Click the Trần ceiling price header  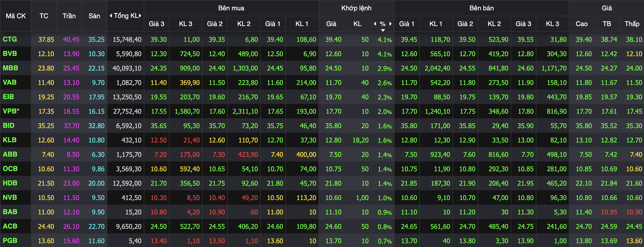[69, 16]
